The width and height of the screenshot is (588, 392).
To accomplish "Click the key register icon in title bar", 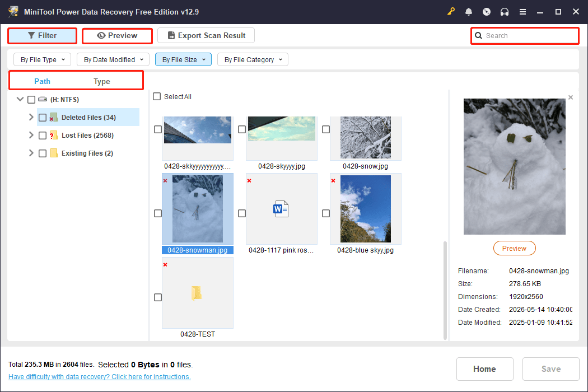I will [451, 12].
